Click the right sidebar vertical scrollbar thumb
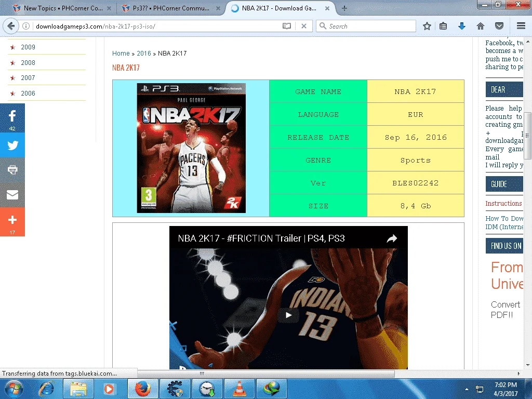The width and height of the screenshot is (532, 399). click(528, 136)
